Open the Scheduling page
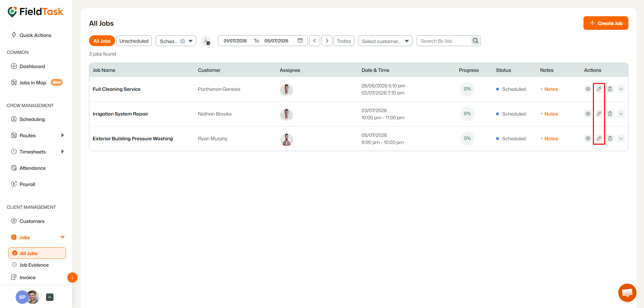The height and width of the screenshot is (308, 644). pos(28,119)
